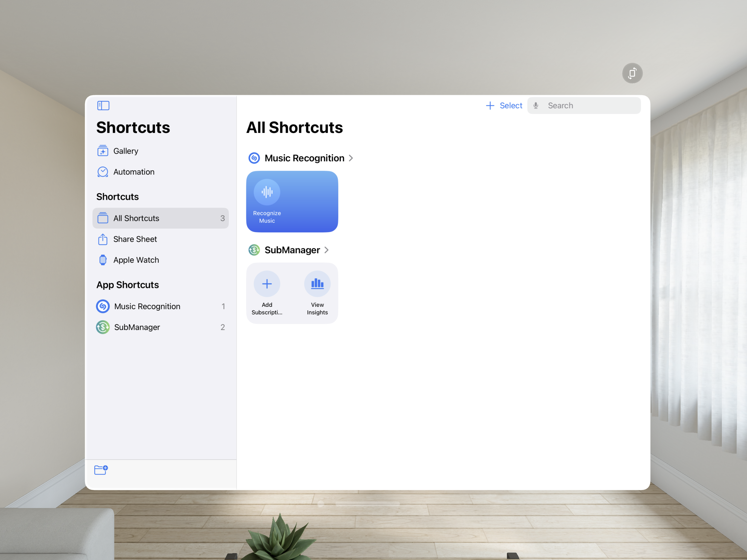
Task: Click the window move bar below the window
Action: tap(367, 504)
